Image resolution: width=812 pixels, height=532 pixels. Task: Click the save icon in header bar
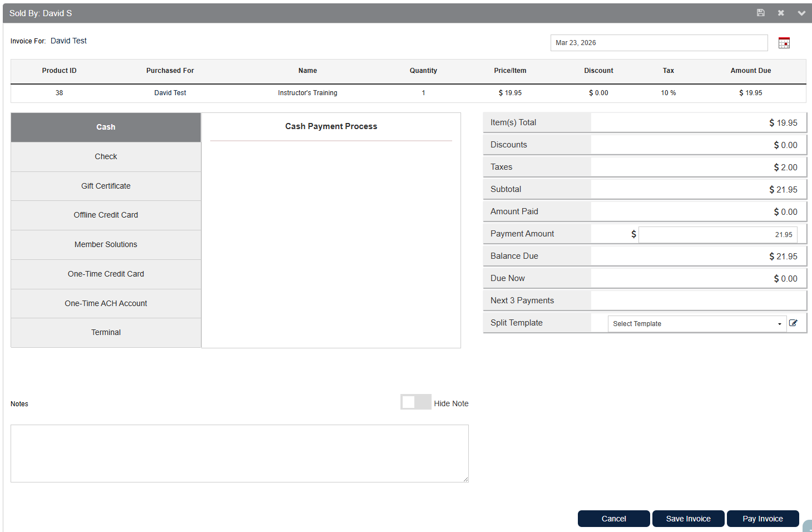760,13
